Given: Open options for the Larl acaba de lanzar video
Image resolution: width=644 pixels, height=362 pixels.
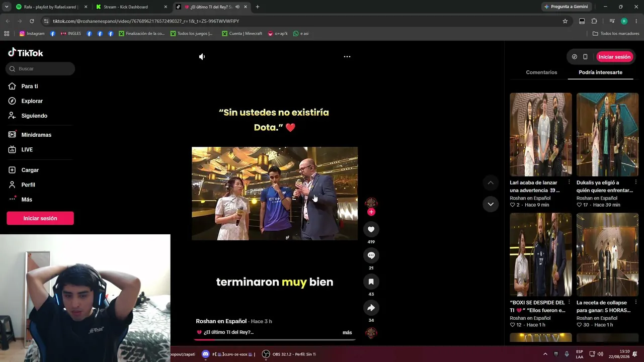Looking at the screenshot, I should click(x=569, y=182).
